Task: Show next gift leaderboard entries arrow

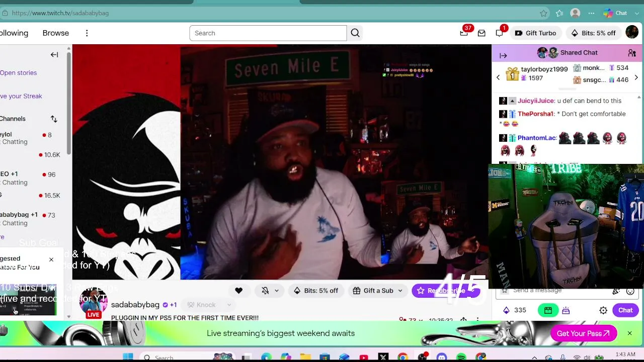Action: tap(636, 78)
